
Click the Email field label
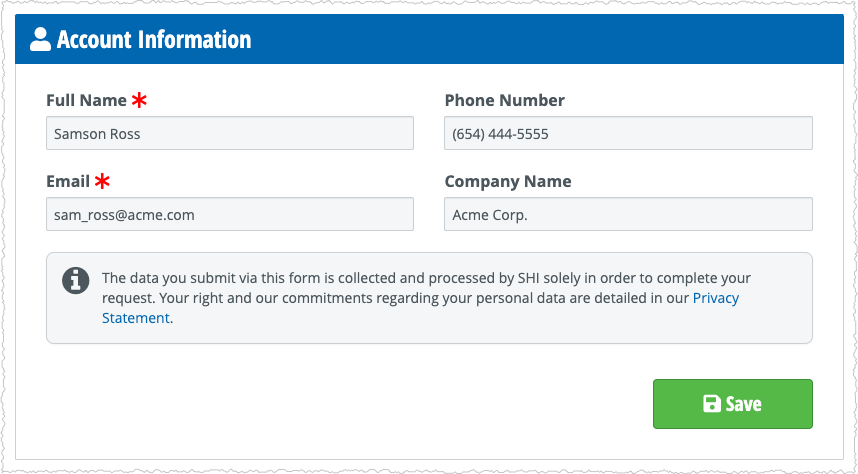[68, 181]
